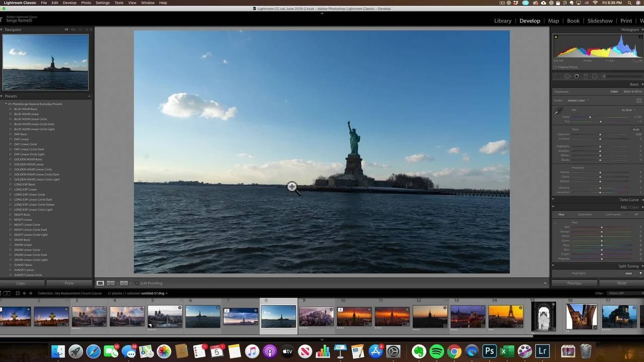Go back to the previous filmstrip source
The width and height of the screenshot is (644, 362).
coord(24,293)
